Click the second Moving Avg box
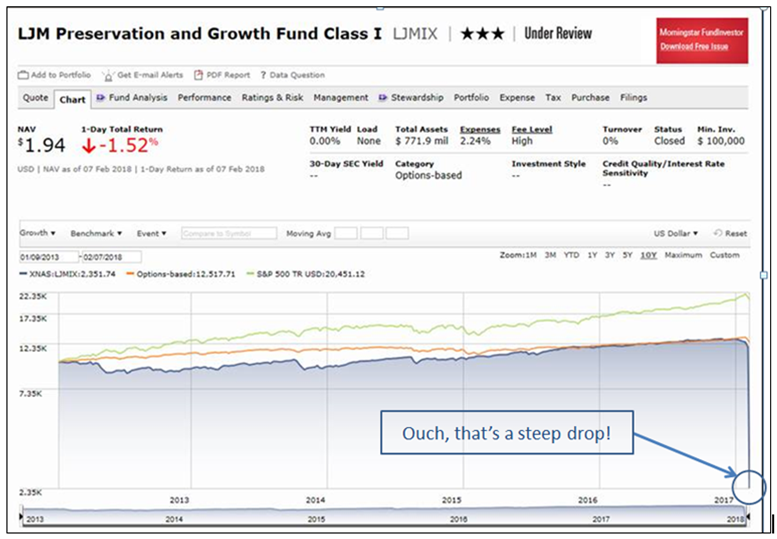 [372, 233]
